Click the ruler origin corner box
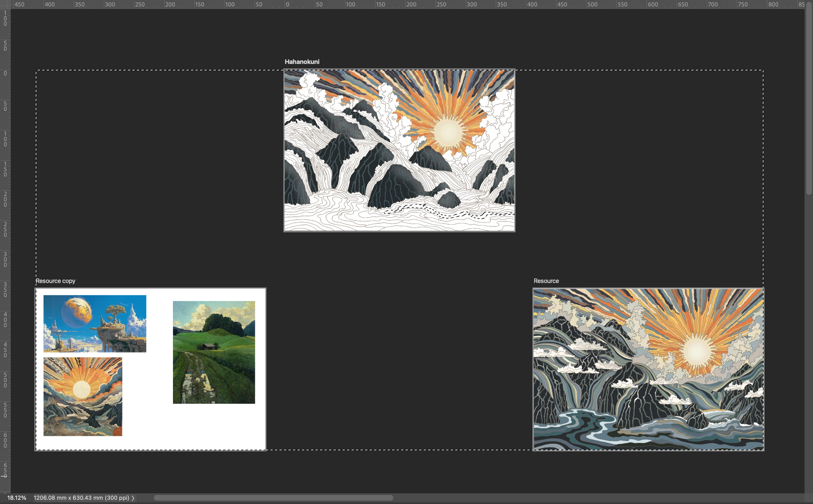This screenshot has height=504, width=813. point(5,4)
